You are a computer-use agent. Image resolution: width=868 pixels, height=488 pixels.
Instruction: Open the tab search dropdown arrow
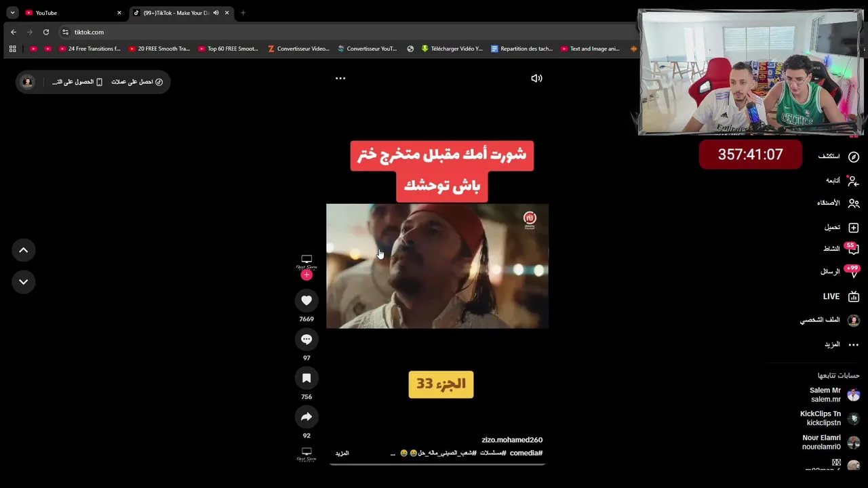click(x=12, y=13)
